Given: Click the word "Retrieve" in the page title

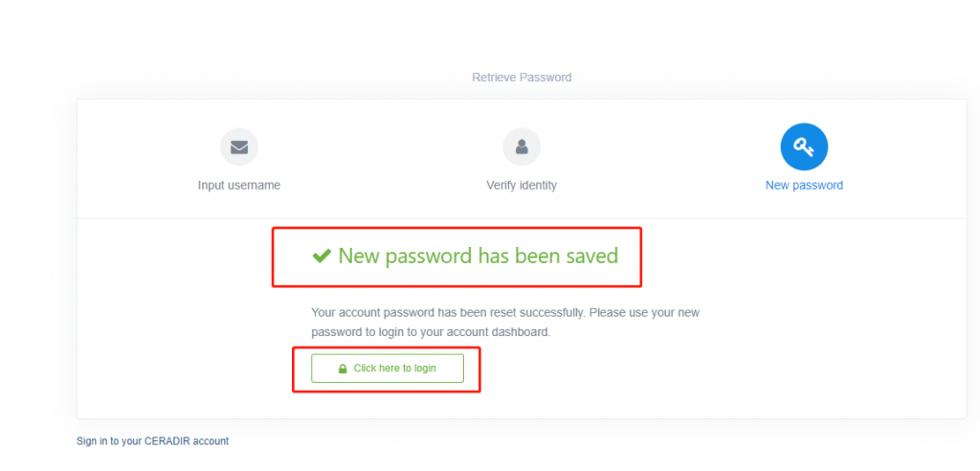Looking at the screenshot, I should click(491, 78).
